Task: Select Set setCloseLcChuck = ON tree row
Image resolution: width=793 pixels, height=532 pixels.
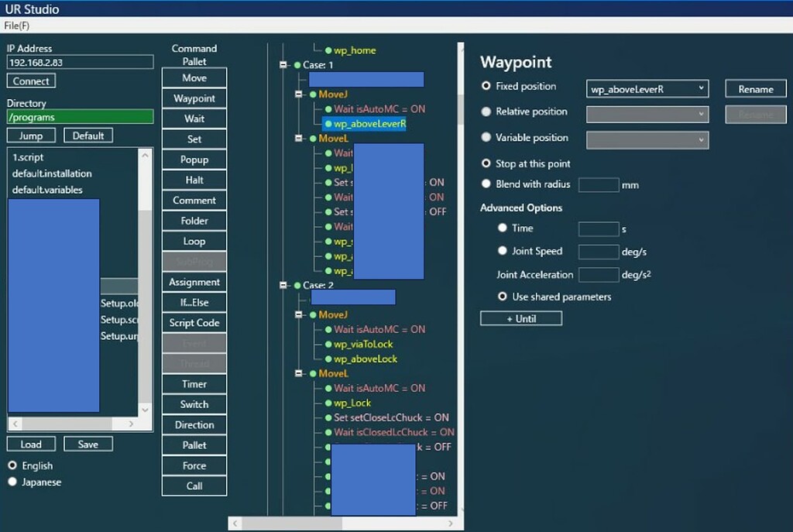Action: click(391, 417)
